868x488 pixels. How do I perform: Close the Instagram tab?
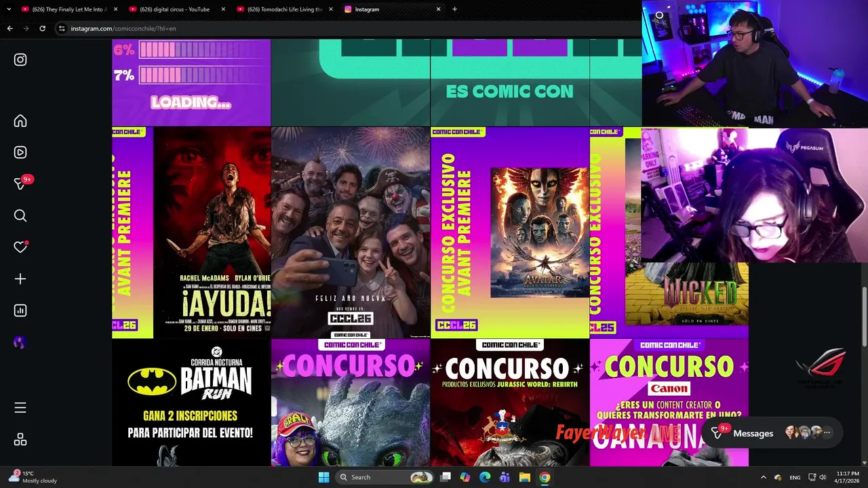(438, 9)
